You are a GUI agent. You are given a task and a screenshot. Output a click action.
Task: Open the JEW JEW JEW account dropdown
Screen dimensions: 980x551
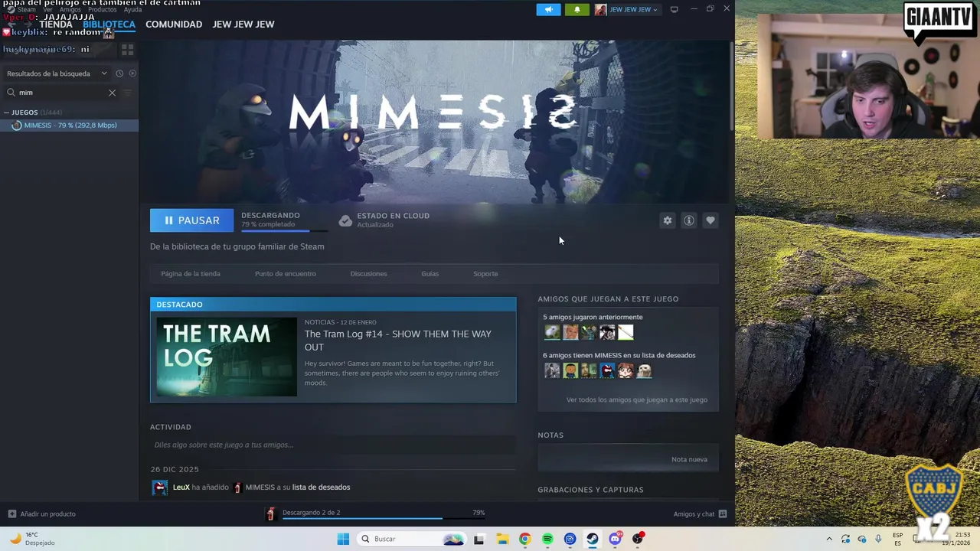tap(626, 9)
